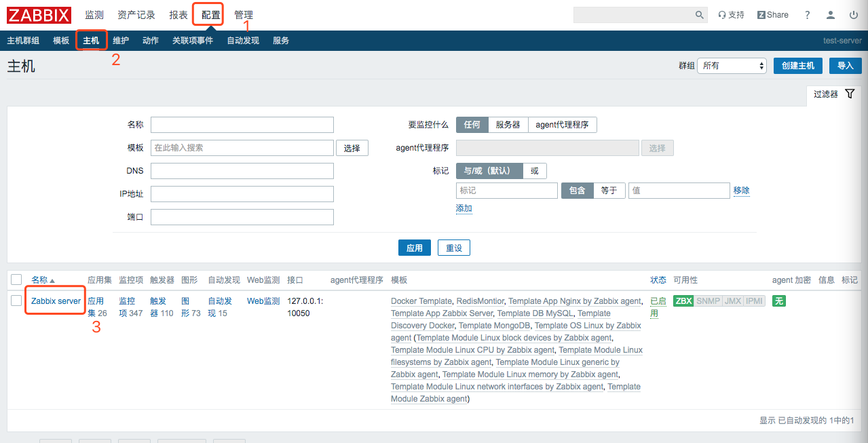
Task: Open the 监测 menu
Action: click(x=94, y=15)
